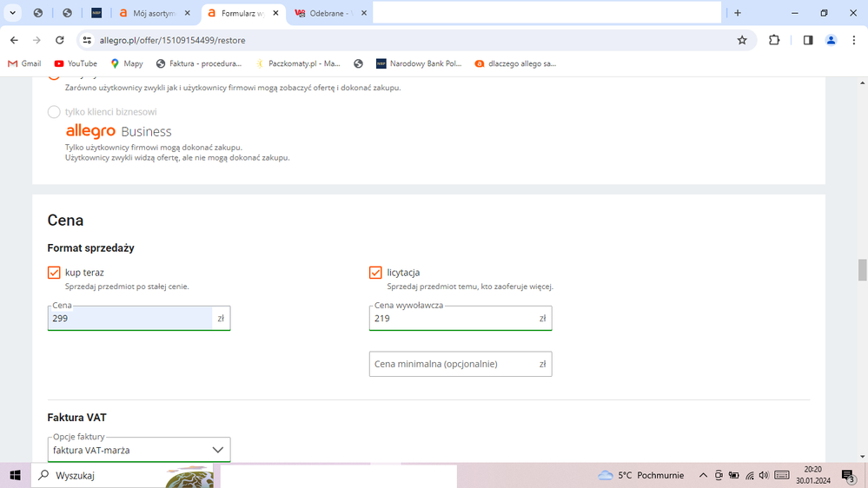Screen dimensions: 868x488
Task: Open the "Narodowy Bank Pol..." bookmark
Action: click(x=418, y=63)
